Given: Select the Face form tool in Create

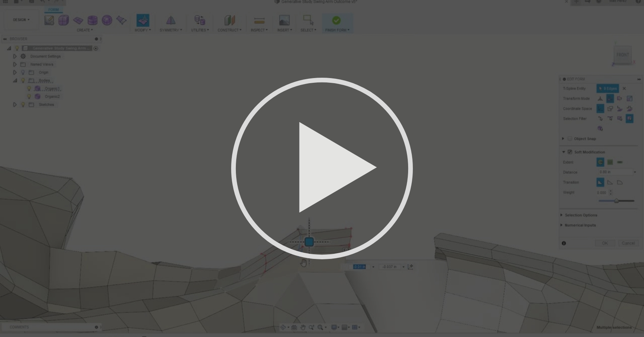Looking at the screenshot, I should pyautogui.click(x=121, y=20).
